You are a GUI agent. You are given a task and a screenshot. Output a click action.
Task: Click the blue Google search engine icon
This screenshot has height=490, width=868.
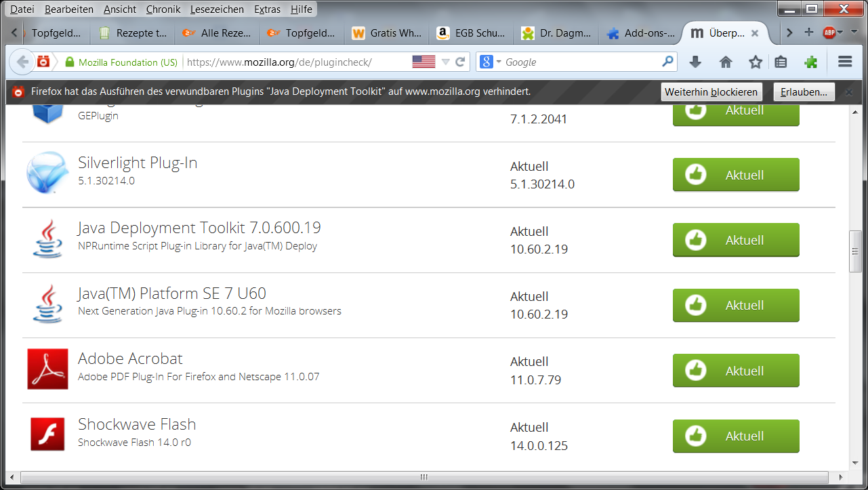point(486,62)
